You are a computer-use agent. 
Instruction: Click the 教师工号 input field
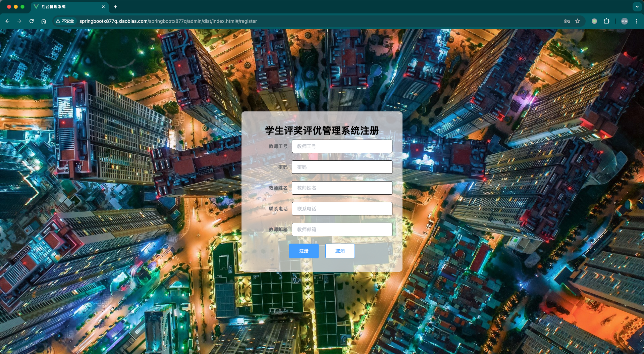(342, 146)
